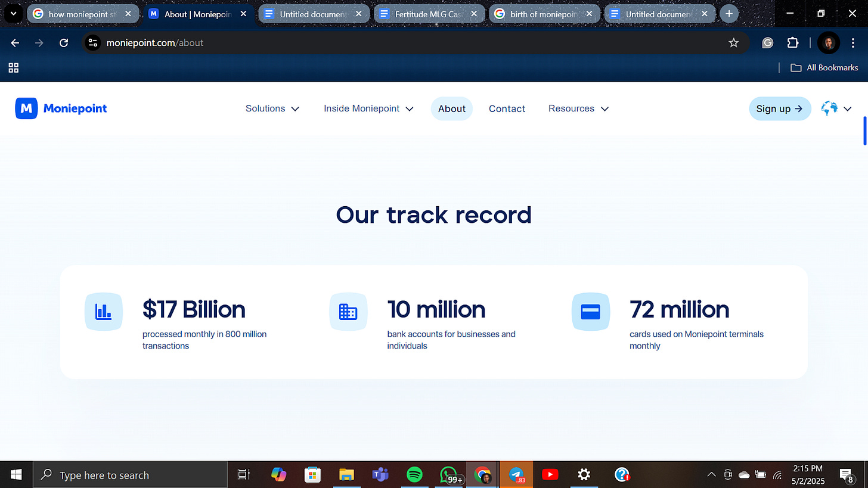Viewport: 868px width, 488px height.
Task: Launch Copilot from the taskbar
Action: click(x=278, y=475)
